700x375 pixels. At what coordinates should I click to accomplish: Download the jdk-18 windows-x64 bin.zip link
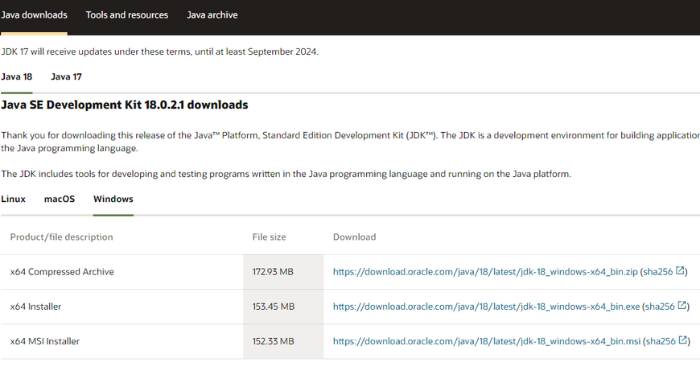click(x=485, y=272)
